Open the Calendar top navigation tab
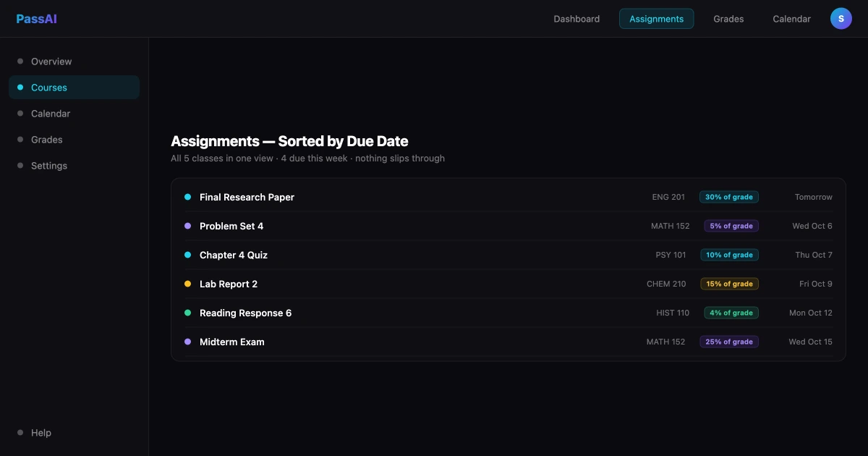This screenshot has height=456, width=868. pyautogui.click(x=791, y=19)
